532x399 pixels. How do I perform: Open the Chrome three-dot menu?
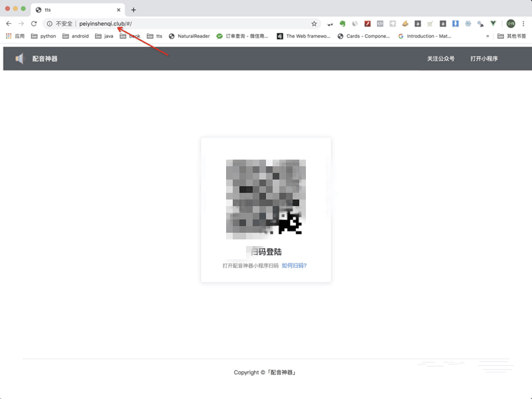coord(523,24)
